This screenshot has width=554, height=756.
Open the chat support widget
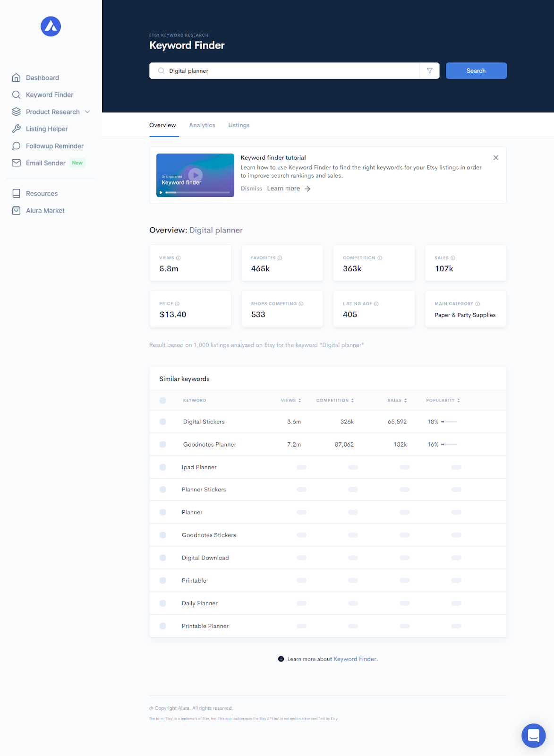pyautogui.click(x=534, y=736)
